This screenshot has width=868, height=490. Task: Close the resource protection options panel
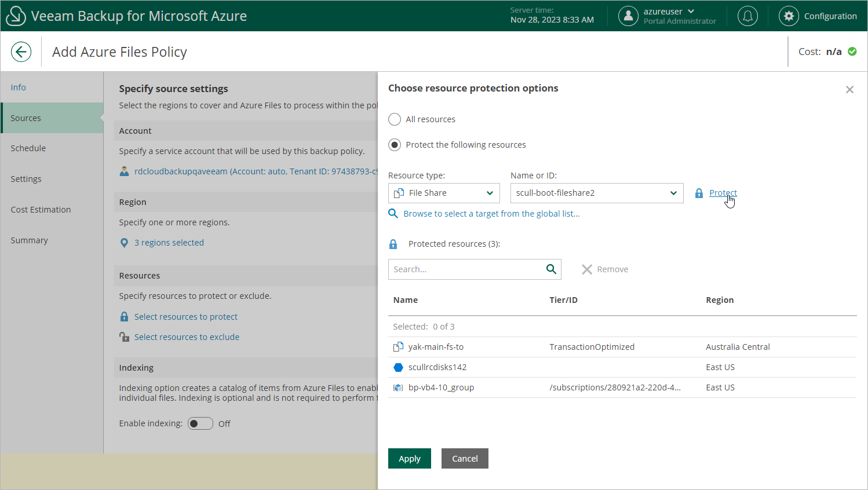[849, 90]
